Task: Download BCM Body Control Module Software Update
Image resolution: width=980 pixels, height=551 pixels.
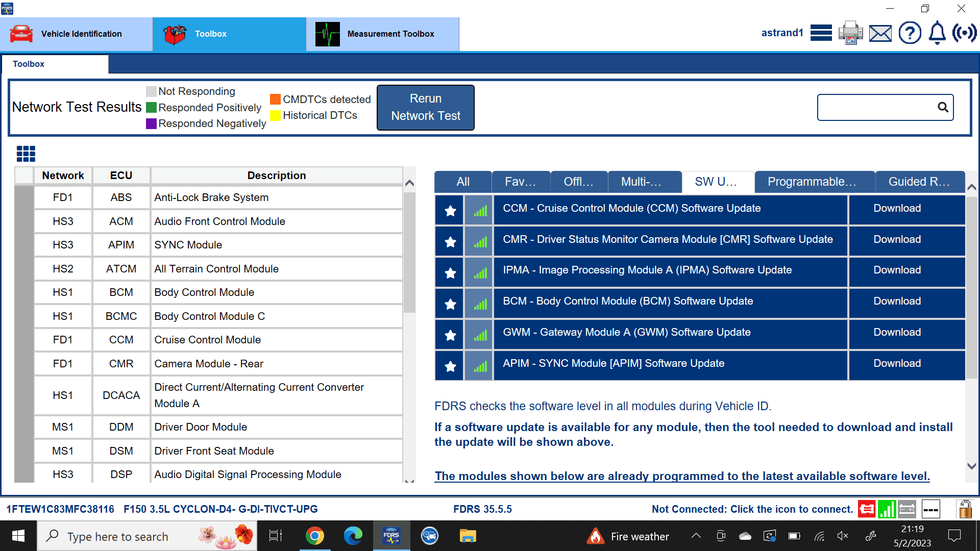Action: point(897,302)
